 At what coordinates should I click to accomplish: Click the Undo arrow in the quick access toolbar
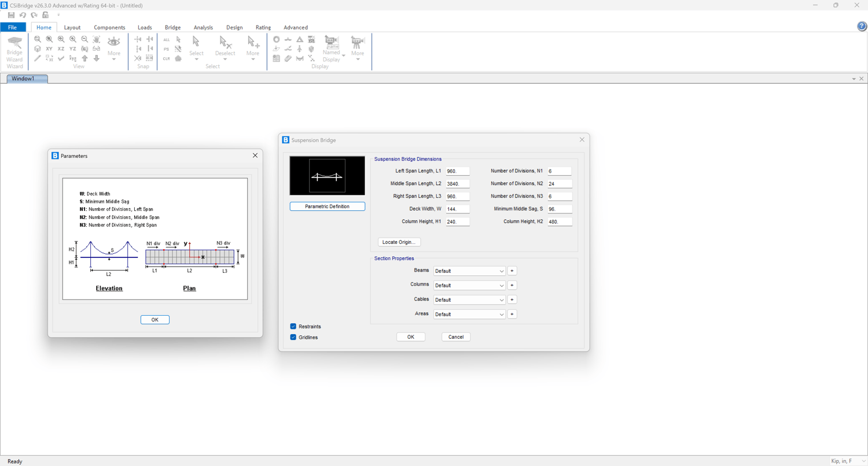[23, 15]
